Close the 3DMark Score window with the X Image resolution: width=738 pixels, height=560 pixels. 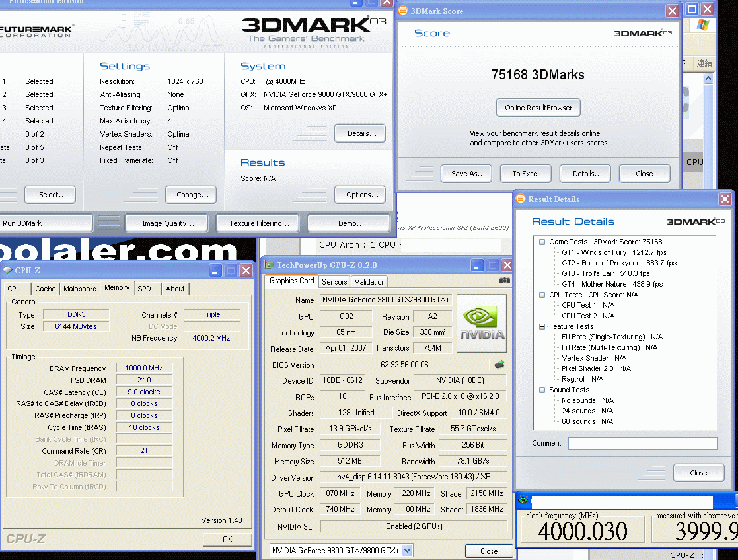click(672, 11)
